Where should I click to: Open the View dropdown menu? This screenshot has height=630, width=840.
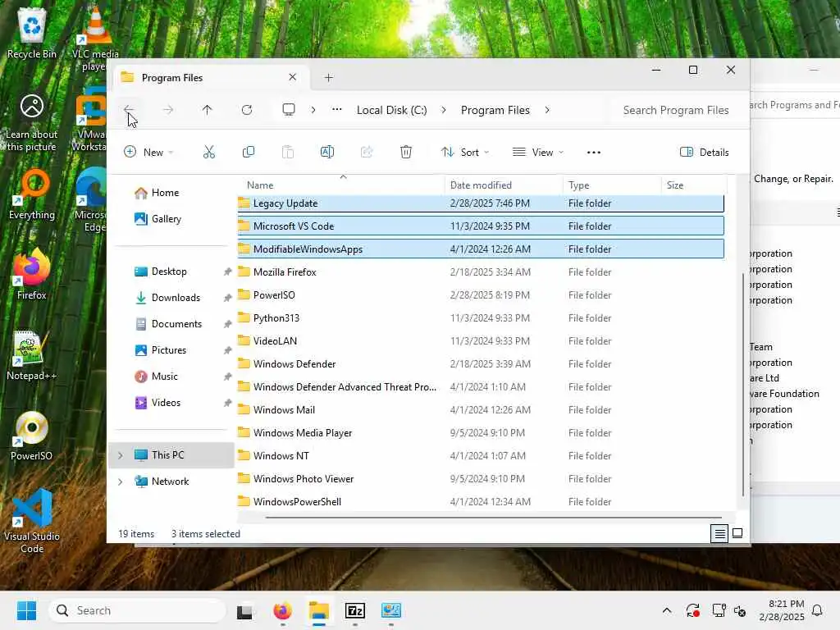click(538, 152)
